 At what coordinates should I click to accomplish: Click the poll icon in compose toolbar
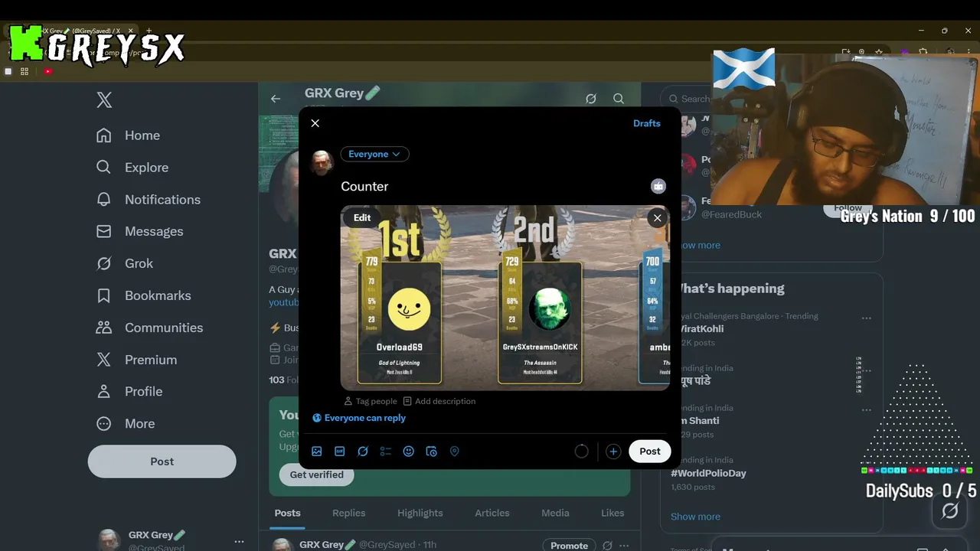(x=386, y=452)
